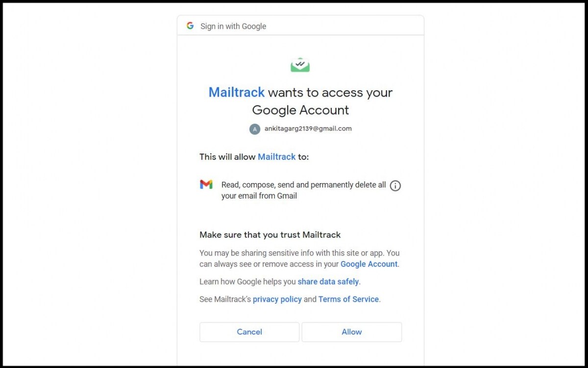Image resolution: width=588 pixels, height=368 pixels.
Task: Click the 'Sign in with Google' header text
Action: 233,26
